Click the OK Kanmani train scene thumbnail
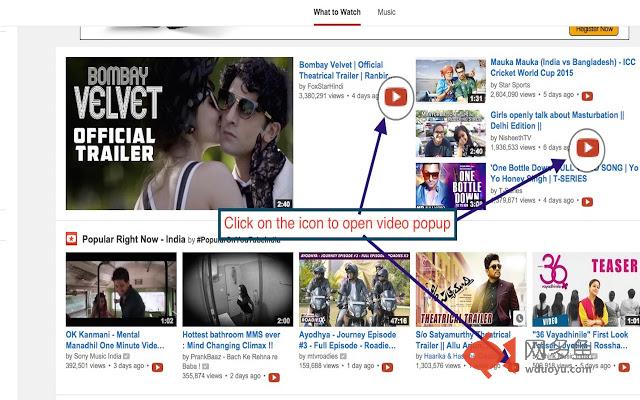Image resolution: width=640 pixels, height=400 pixels. click(x=121, y=289)
